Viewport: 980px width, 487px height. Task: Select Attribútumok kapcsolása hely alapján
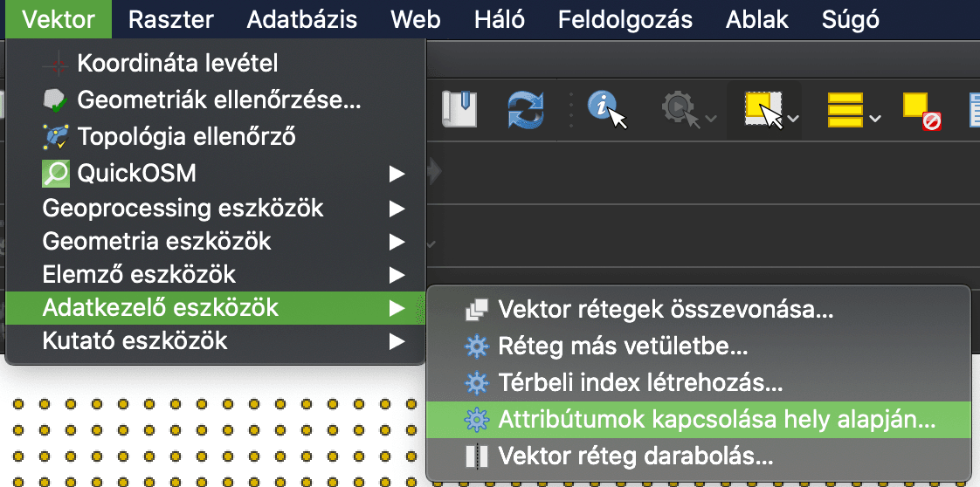pos(716,419)
